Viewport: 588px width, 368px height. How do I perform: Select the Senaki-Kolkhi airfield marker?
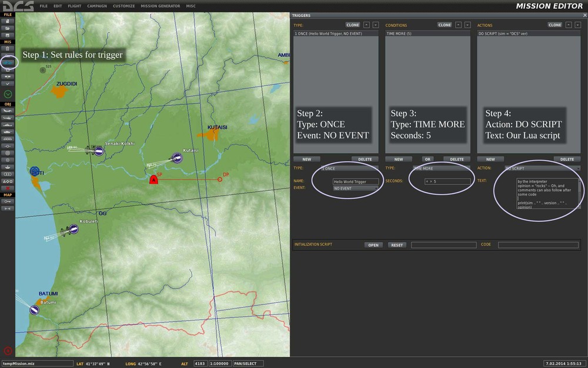click(99, 151)
